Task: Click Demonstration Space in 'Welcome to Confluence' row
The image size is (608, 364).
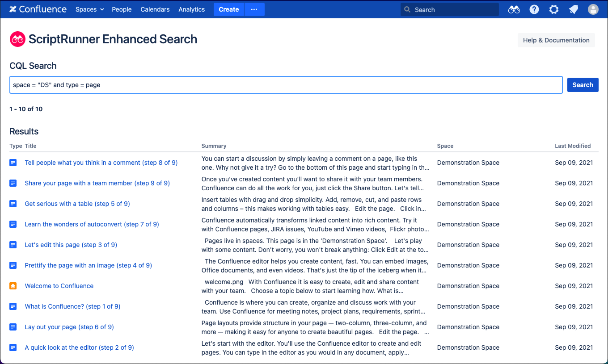Action: (468, 286)
